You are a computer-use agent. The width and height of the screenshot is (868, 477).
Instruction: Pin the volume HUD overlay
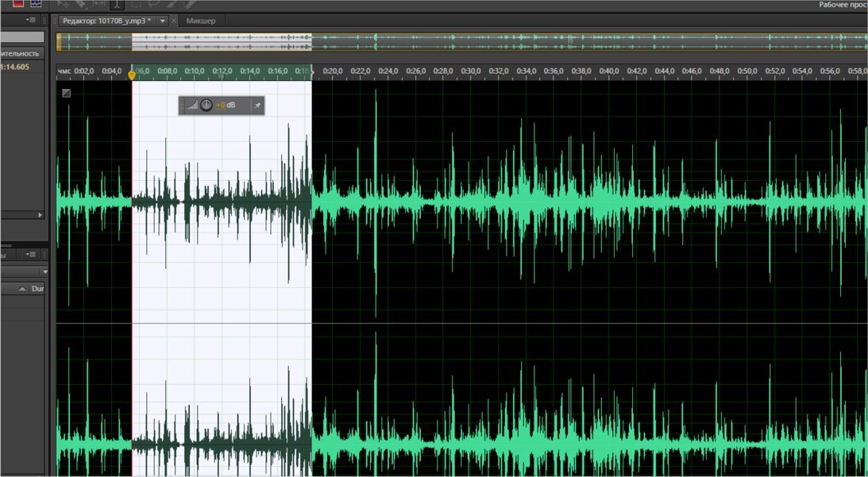(x=257, y=105)
